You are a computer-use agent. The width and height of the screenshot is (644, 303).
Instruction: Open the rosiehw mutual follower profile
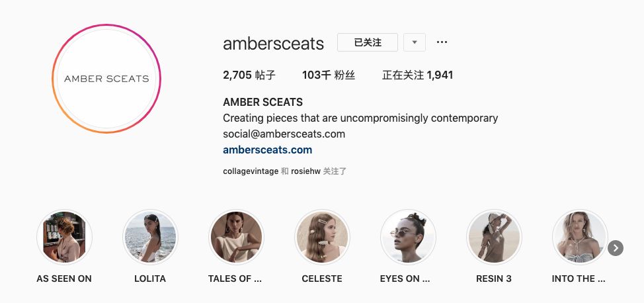coord(305,171)
